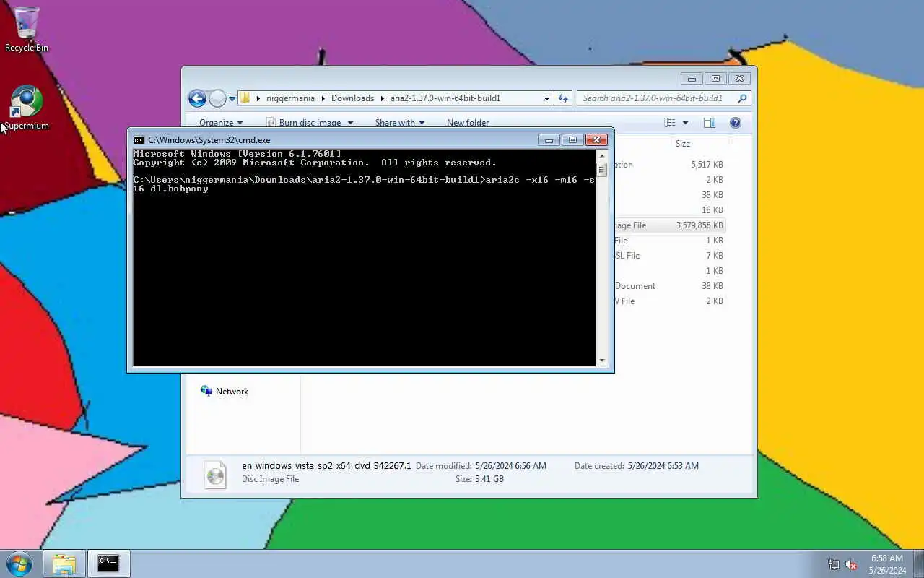Image resolution: width=924 pixels, height=578 pixels.
Task: Minimize the Explorer window
Action: coord(692,79)
